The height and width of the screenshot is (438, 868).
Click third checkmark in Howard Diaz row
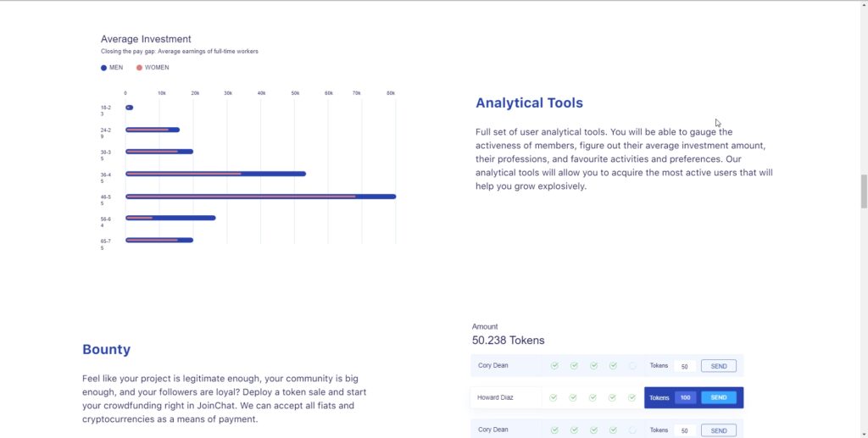[x=593, y=397]
